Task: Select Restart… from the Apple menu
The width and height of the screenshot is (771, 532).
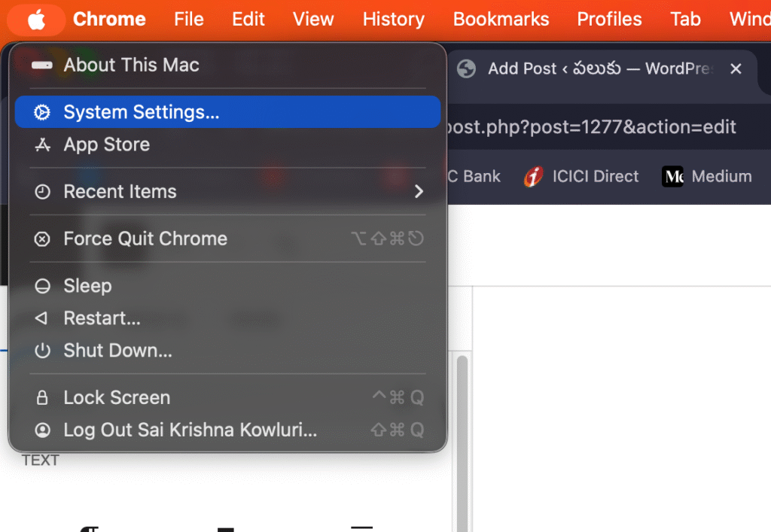Action: pos(227,318)
